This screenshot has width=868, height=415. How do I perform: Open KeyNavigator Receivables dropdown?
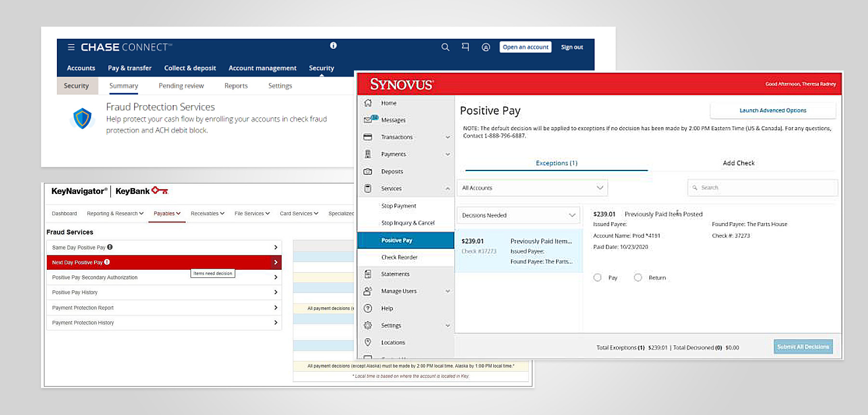coord(207,213)
